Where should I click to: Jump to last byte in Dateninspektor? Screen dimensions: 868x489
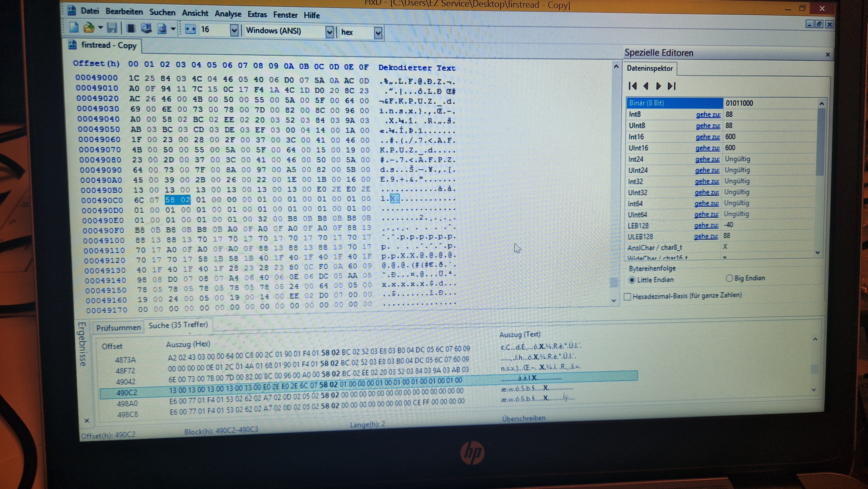(672, 86)
